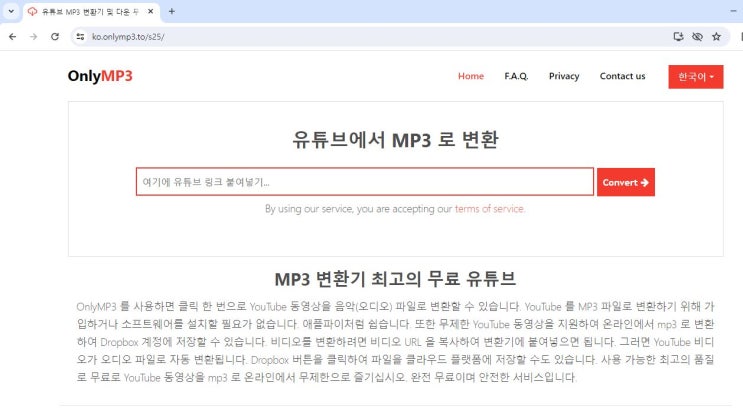Open the Privacy menu item
Viewport: 743px width, 408px height.
click(564, 76)
